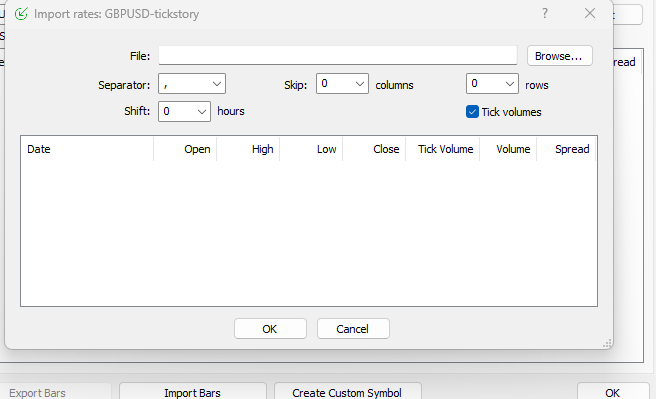The image size is (656, 399).
Task: Cancel the Import rates dialog
Action: click(353, 329)
